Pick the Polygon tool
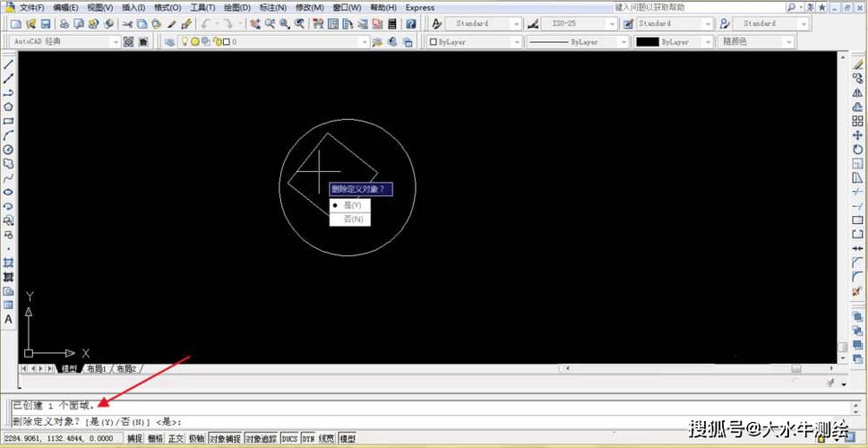 click(x=8, y=107)
